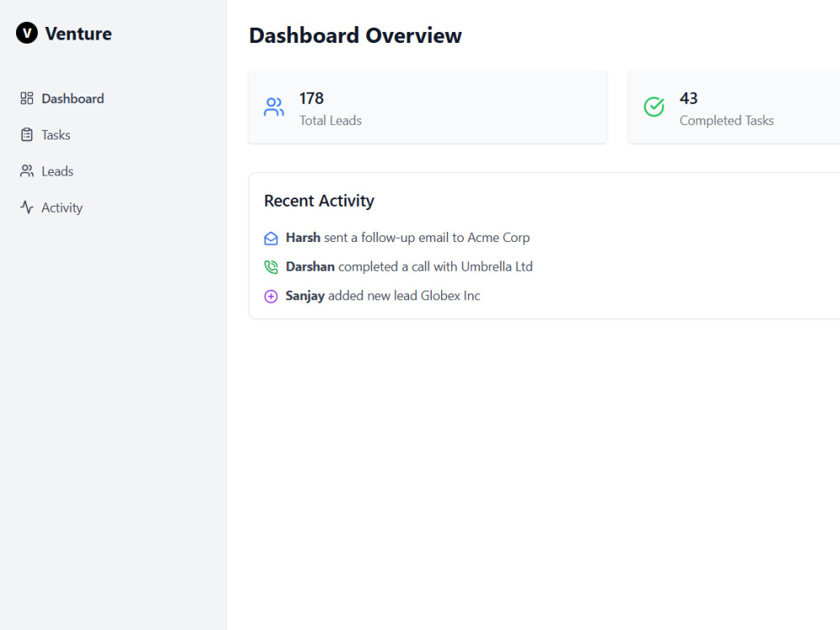The height and width of the screenshot is (630, 840).
Task: Click 'sent a follow-up email to Acme Corp'
Action: click(x=427, y=238)
